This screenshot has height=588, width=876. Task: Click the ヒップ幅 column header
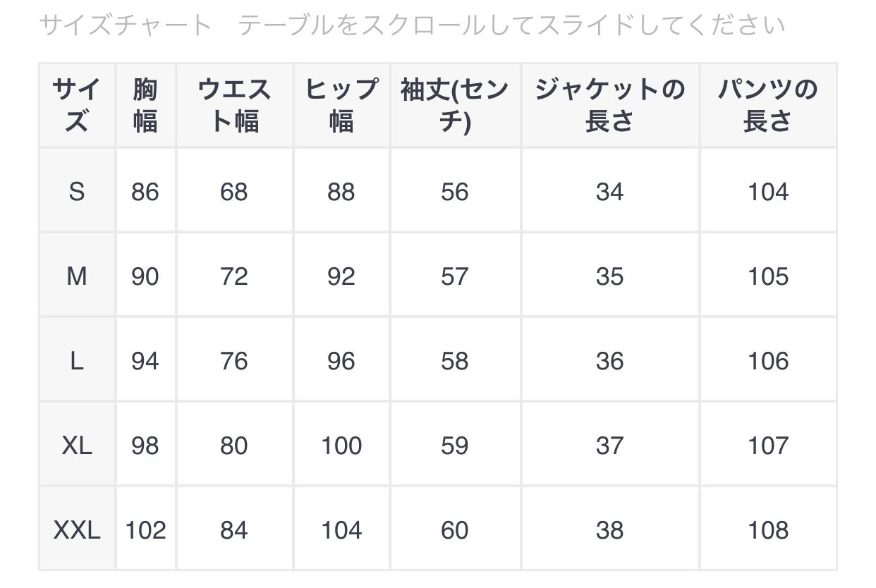click(x=341, y=106)
